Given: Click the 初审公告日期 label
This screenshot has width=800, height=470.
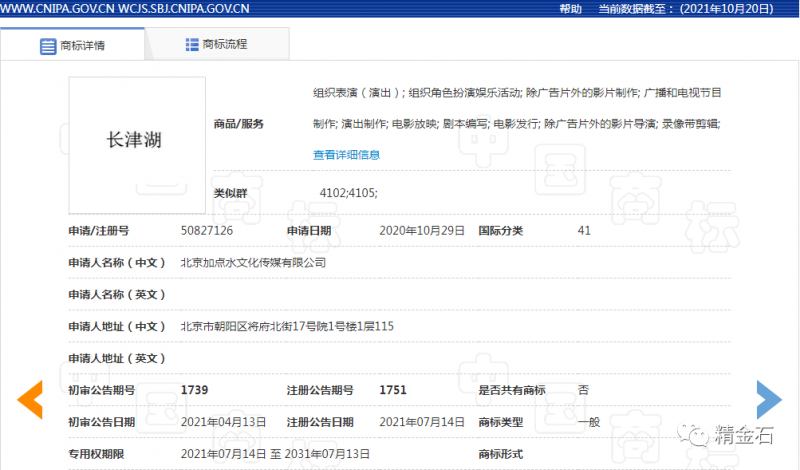Looking at the screenshot, I should click(x=102, y=422).
